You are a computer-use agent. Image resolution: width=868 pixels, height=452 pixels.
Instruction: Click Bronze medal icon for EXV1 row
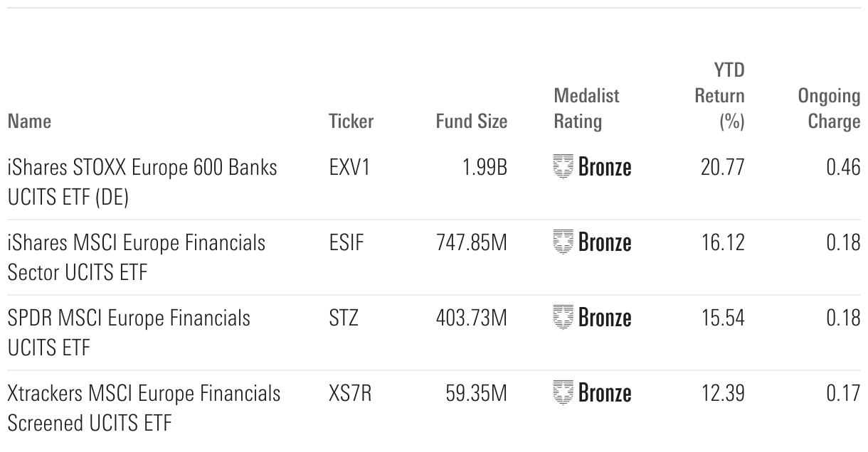(563, 168)
